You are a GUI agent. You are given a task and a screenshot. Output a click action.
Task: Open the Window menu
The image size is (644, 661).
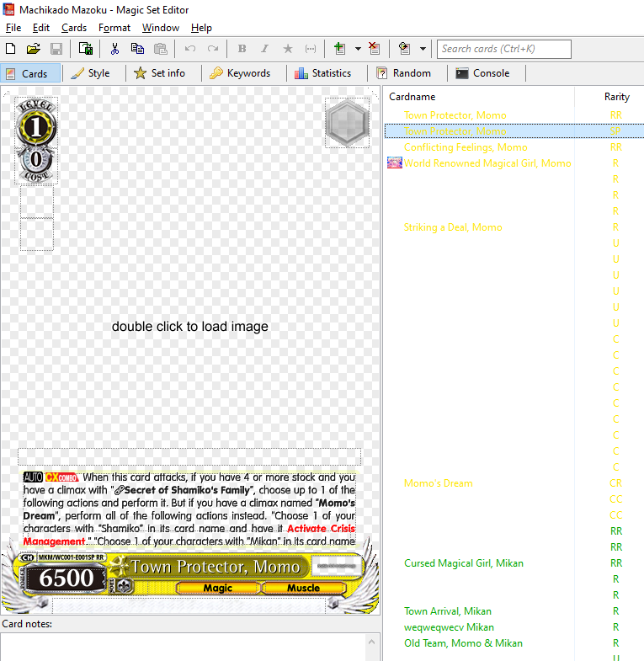coord(161,28)
